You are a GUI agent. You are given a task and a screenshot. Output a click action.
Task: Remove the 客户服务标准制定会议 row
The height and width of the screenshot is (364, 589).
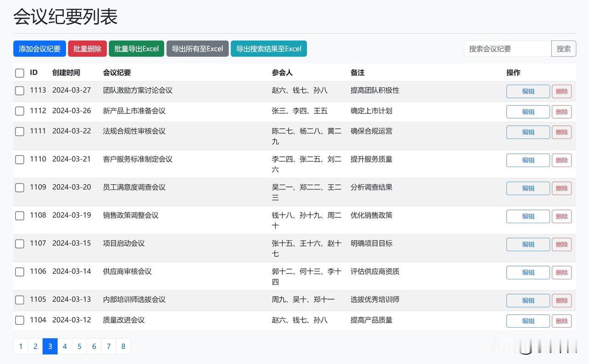pos(562,160)
